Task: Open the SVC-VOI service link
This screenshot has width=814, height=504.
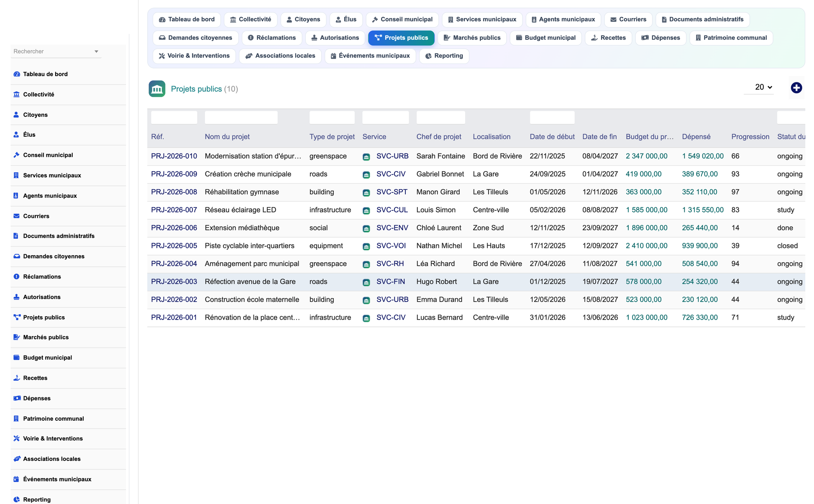Action: click(x=391, y=246)
